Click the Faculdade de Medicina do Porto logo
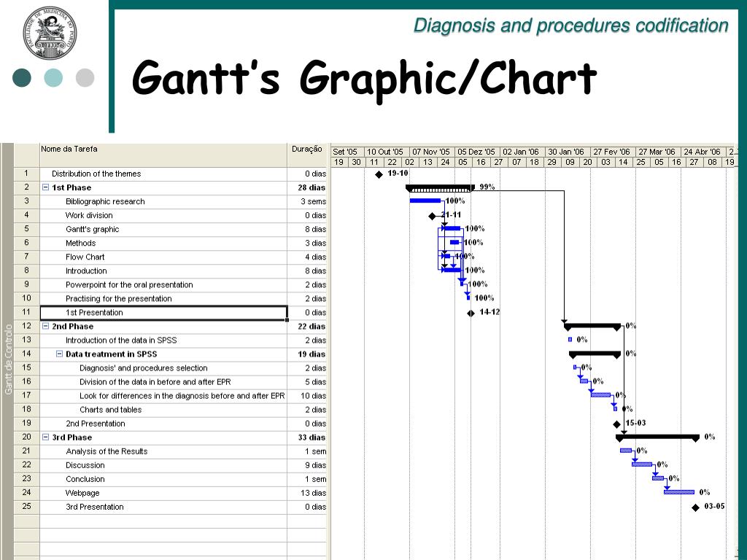 pos(50,34)
